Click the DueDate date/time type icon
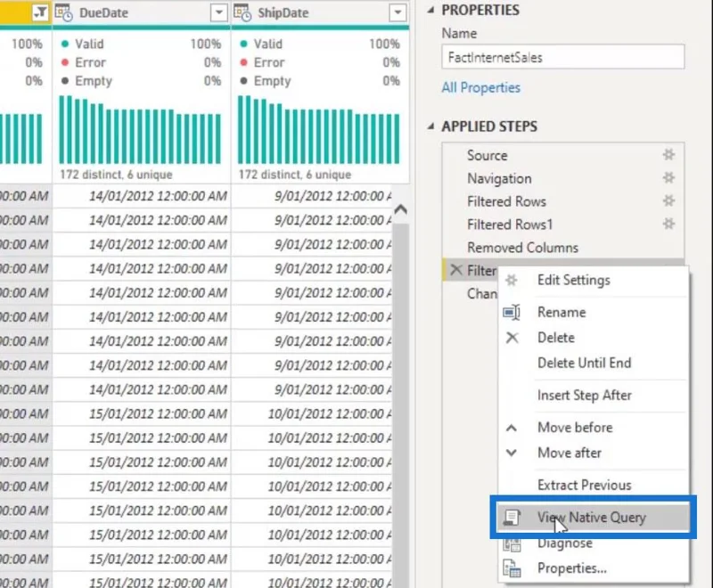 click(63, 12)
